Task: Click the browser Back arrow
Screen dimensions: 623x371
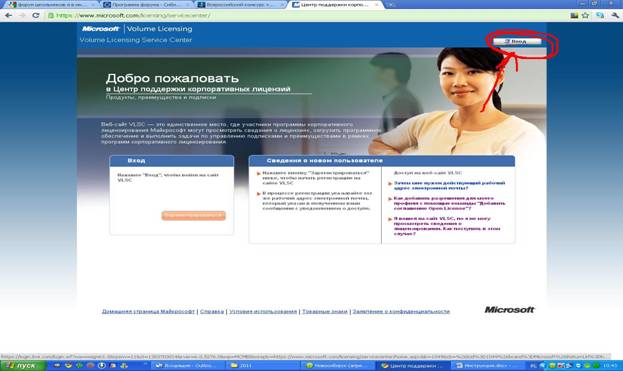Action: pyautogui.click(x=8, y=15)
